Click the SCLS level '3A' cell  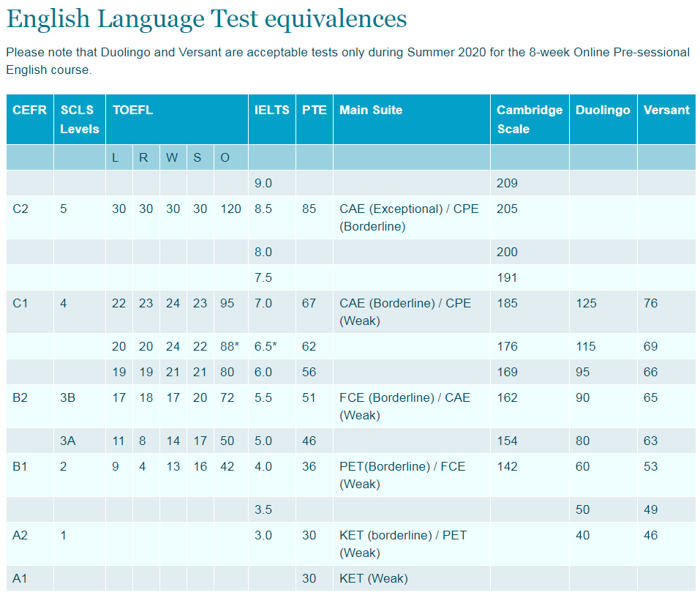[x=80, y=441]
